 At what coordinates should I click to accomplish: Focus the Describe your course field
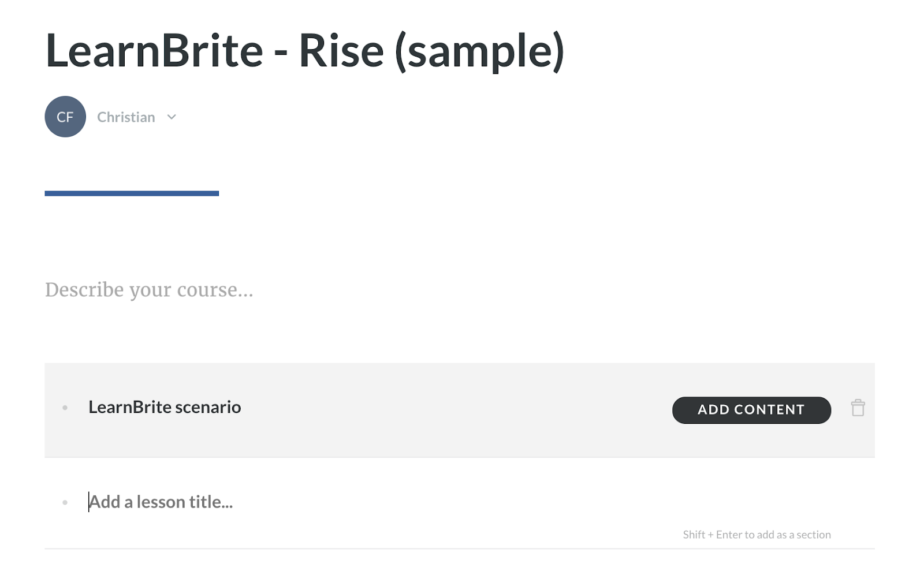pos(149,290)
